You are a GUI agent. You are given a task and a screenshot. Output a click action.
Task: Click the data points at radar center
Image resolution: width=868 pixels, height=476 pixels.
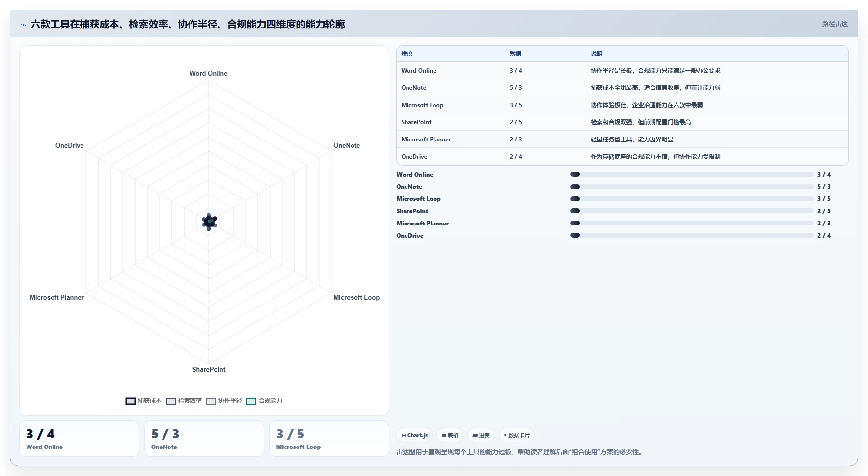(209, 222)
